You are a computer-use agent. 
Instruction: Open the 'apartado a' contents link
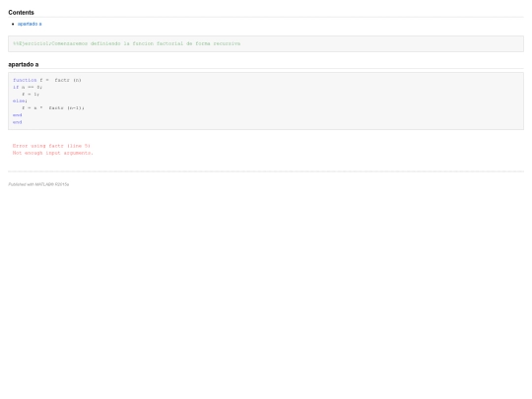30,24
